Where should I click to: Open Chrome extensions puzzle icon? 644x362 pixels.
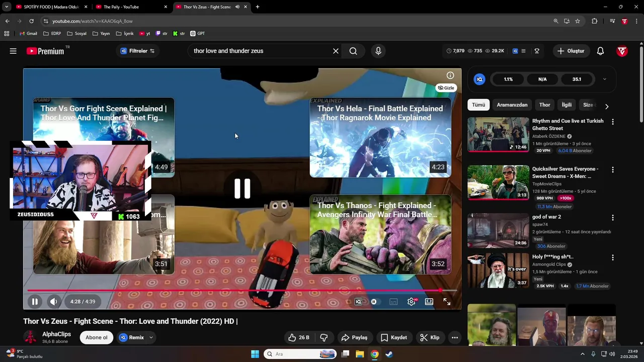pos(595,21)
